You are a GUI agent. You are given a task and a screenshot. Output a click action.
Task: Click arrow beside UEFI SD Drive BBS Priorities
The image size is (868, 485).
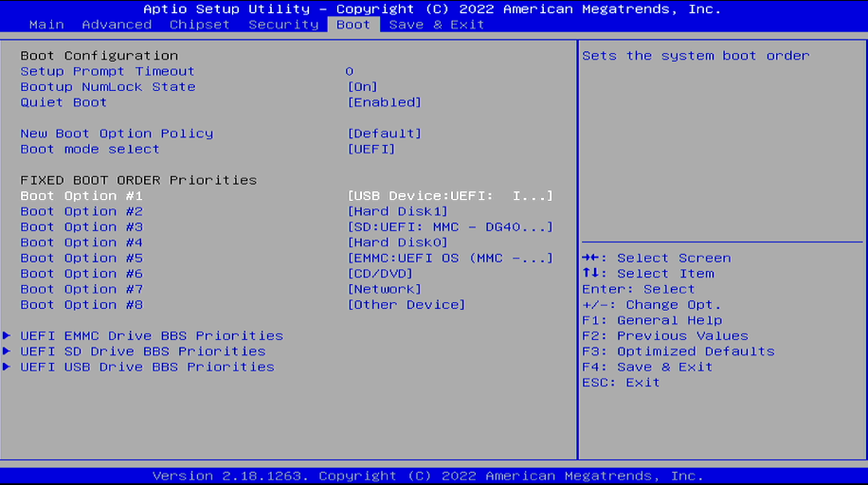pyautogui.click(x=7, y=351)
